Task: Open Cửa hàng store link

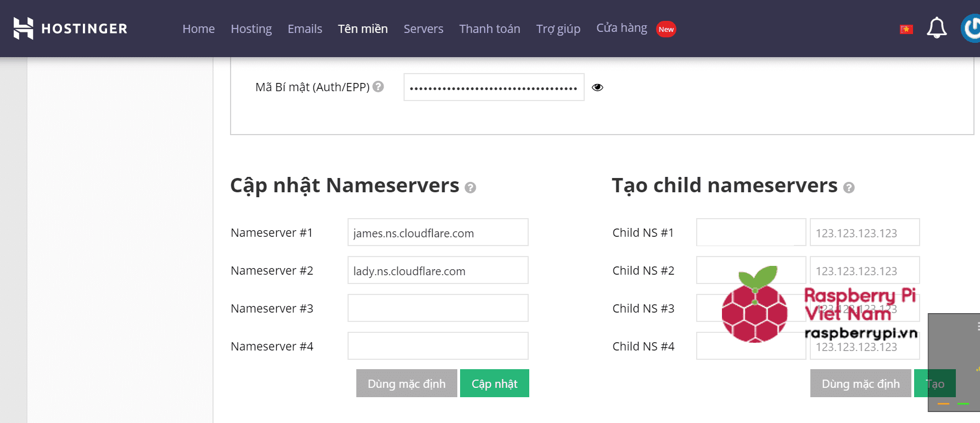Action: (621, 28)
